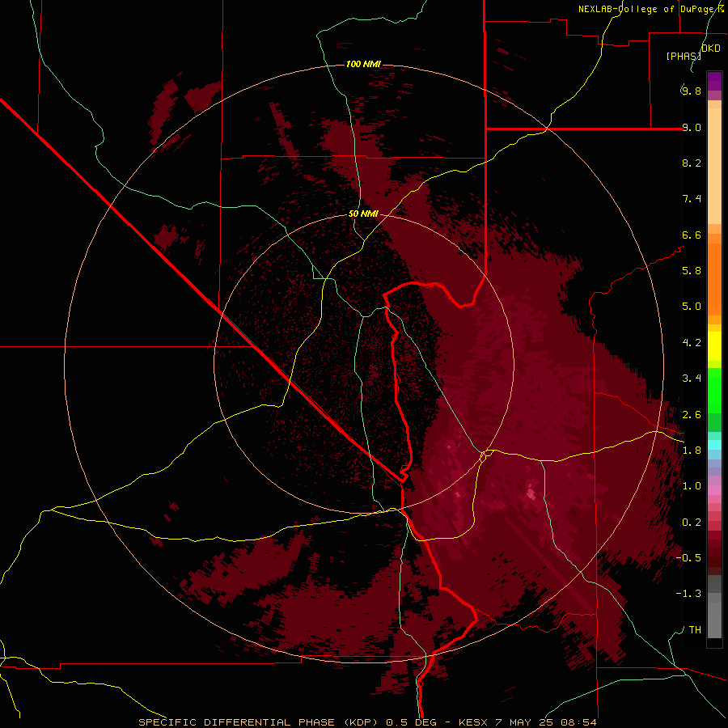Click the 0.2 value on the color scale
728x728 pixels.
[692, 523]
